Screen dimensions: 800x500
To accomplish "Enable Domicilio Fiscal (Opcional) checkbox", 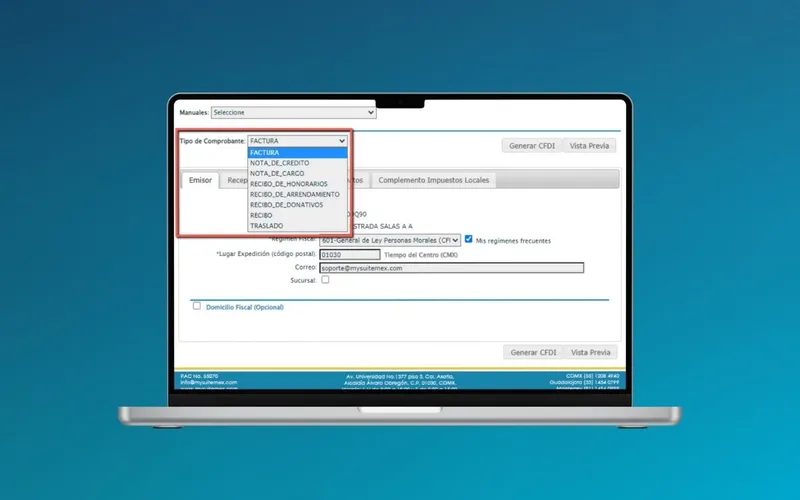I will (196, 306).
